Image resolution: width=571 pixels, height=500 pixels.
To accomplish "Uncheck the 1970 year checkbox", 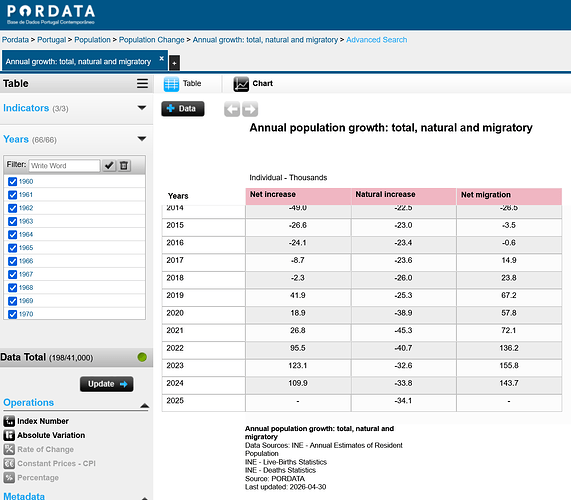I will pyautogui.click(x=12, y=314).
